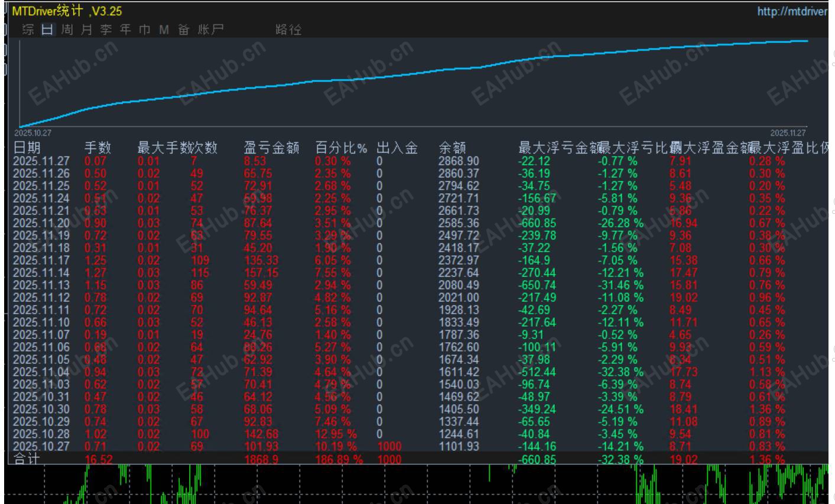Click the blue equity curve chart
Image resolution: width=835 pixels, height=504 pixels.
[414, 83]
